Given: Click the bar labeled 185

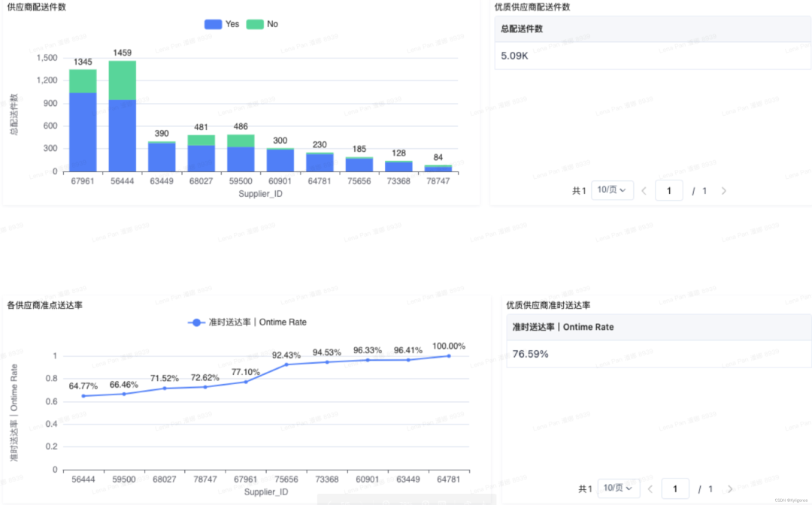Looking at the screenshot, I should (x=359, y=165).
